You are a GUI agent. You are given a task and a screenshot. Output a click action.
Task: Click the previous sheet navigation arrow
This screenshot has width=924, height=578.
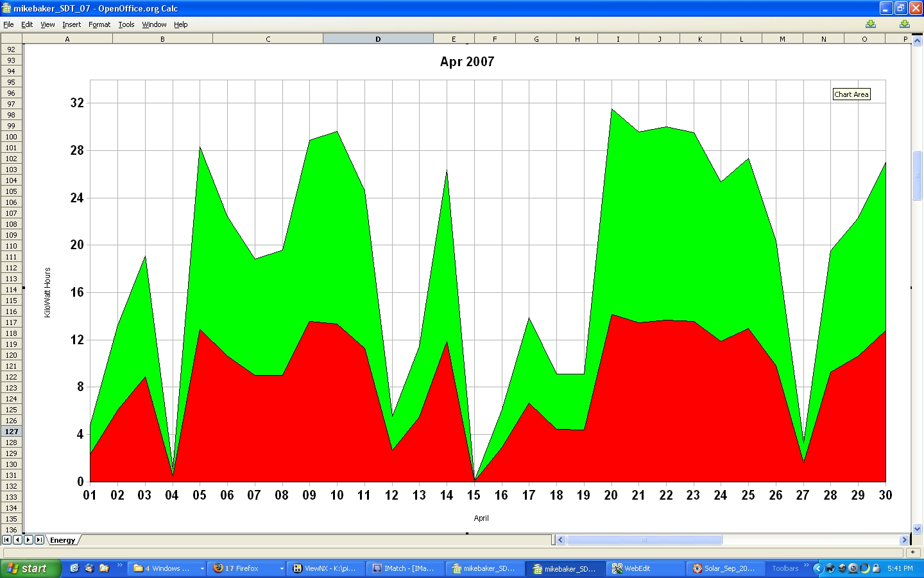coord(17,540)
